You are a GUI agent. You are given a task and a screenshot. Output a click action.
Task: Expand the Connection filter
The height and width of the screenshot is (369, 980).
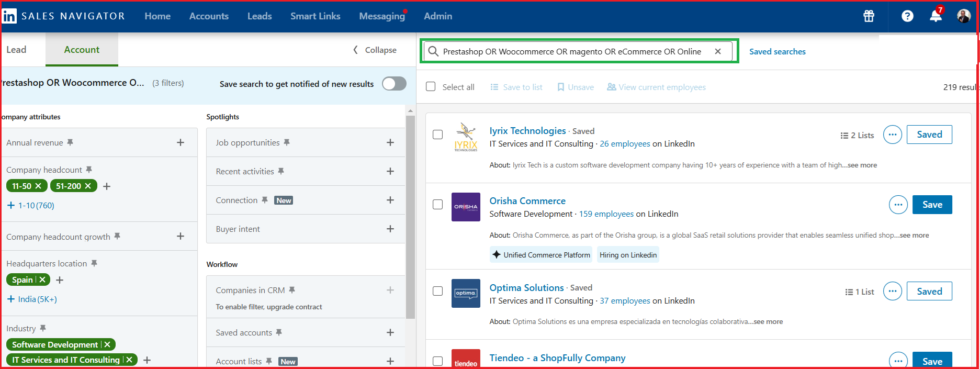(x=390, y=200)
